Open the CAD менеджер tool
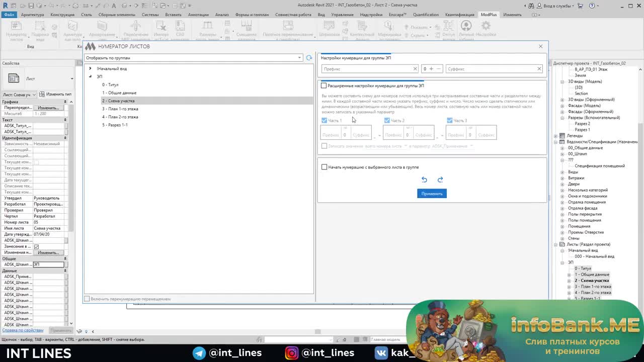 click(180, 31)
